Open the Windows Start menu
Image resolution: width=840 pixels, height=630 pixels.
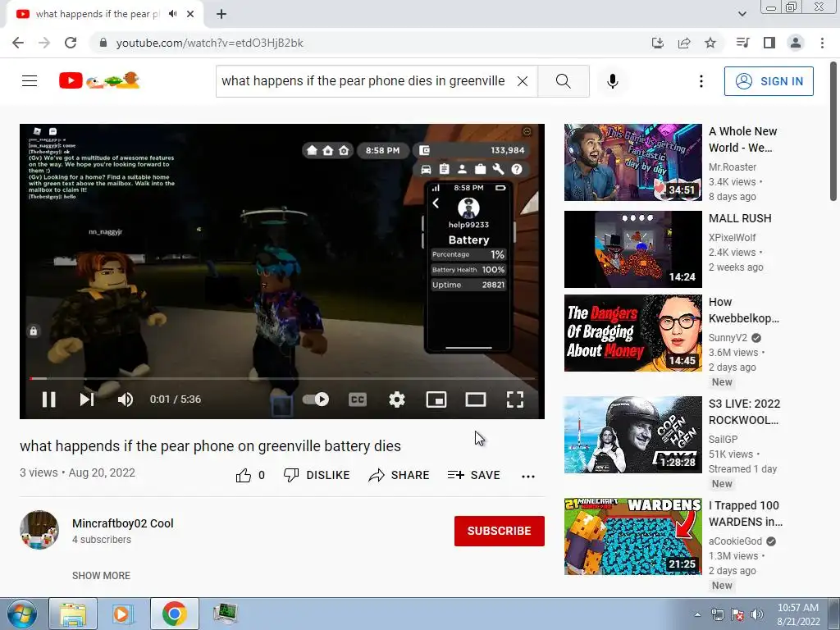click(x=21, y=614)
